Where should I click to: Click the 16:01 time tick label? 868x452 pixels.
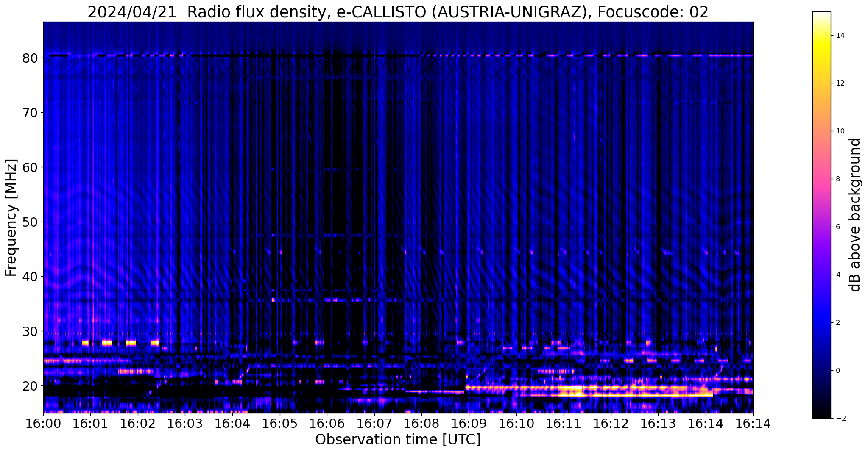pos(90,423)
